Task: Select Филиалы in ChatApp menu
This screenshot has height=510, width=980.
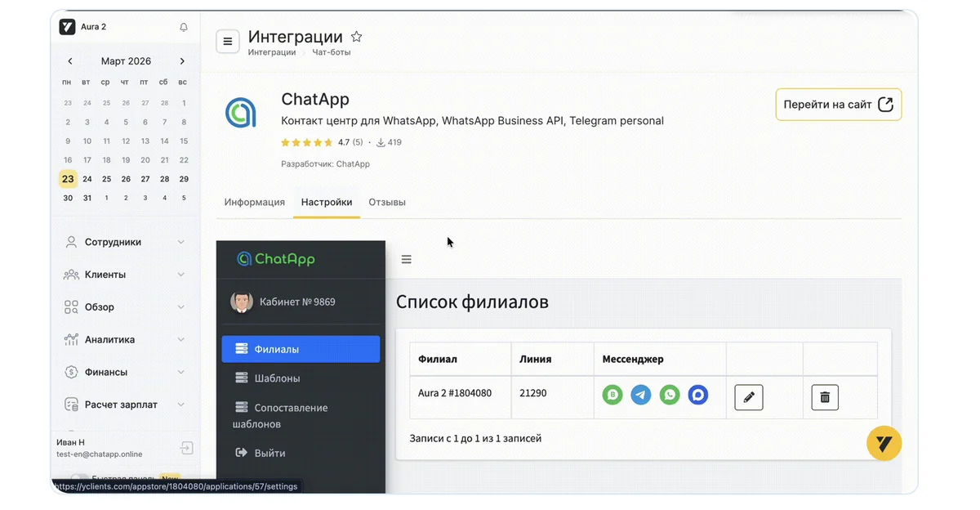Action: [x=301, y=349]
